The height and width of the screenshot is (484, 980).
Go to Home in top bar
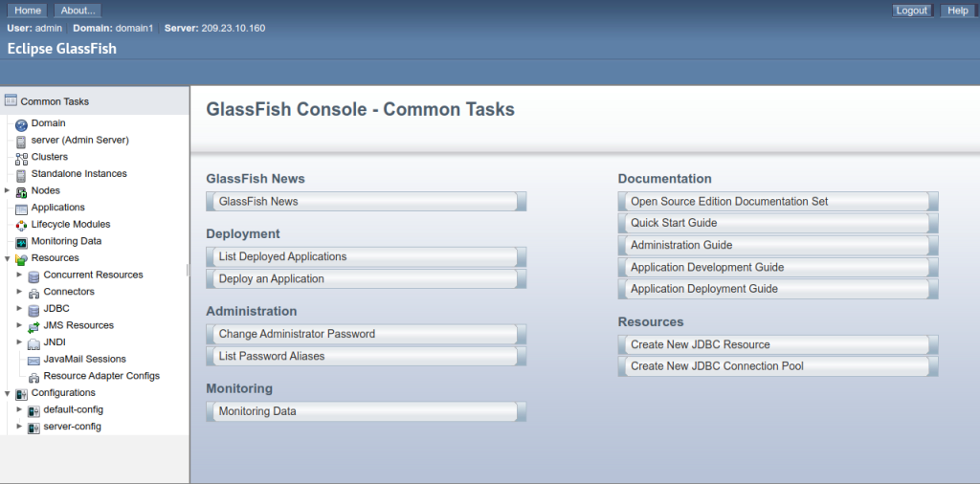coord(28,10)
